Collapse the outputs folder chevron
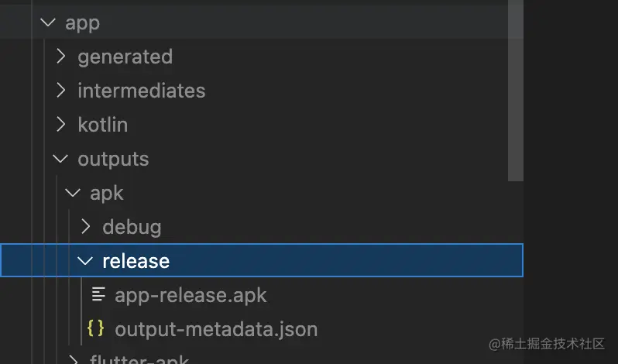The height and width of the screenshot is (364, 618). click(x=60, y=159)
